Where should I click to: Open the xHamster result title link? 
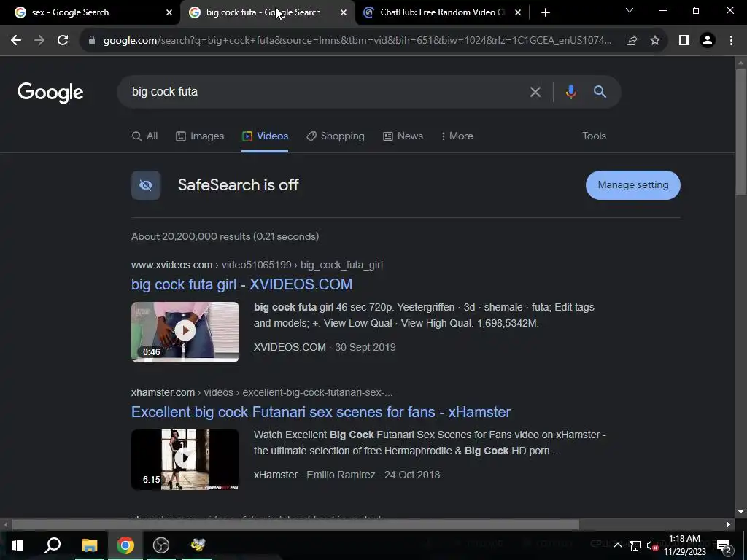[x=321, y=413]
